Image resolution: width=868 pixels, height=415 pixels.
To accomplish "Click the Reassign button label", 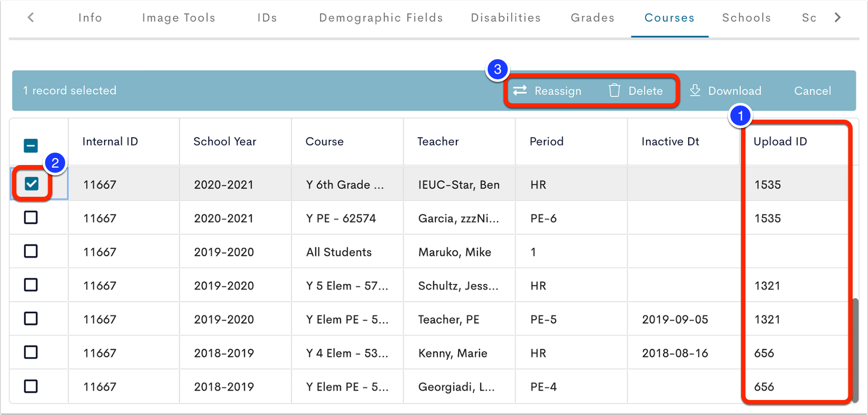I will [558, 91].
